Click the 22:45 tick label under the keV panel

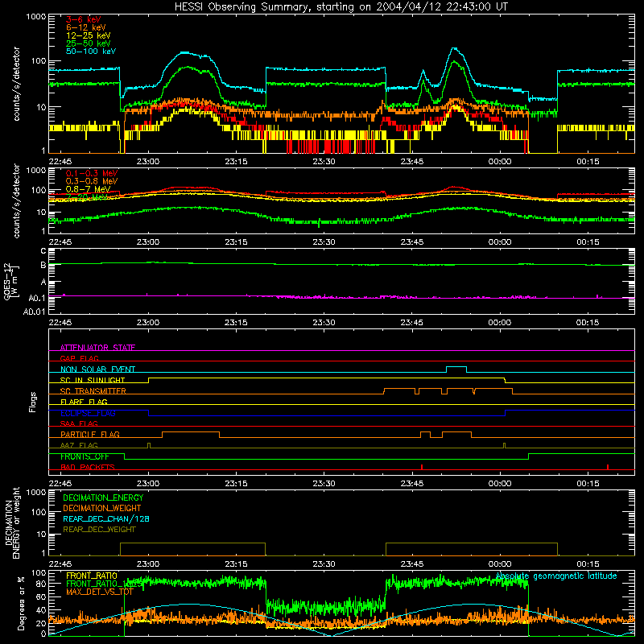tap(60, 162)
